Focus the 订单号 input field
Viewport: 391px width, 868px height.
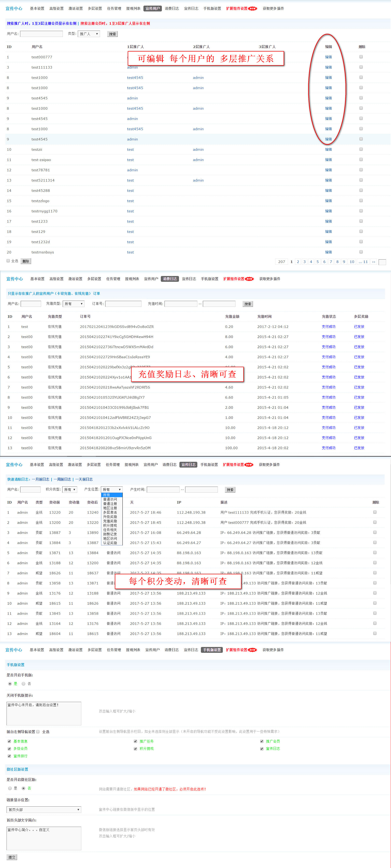click(123, 304)
